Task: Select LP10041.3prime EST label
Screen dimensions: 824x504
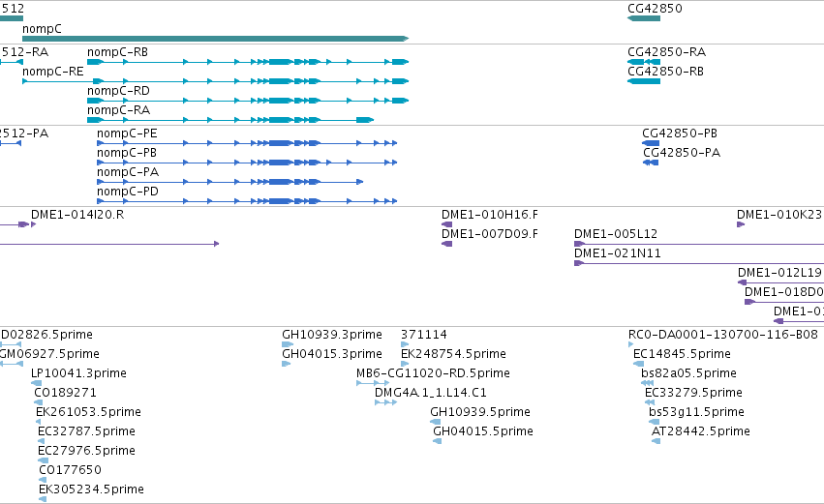Action: pos(78,373)
